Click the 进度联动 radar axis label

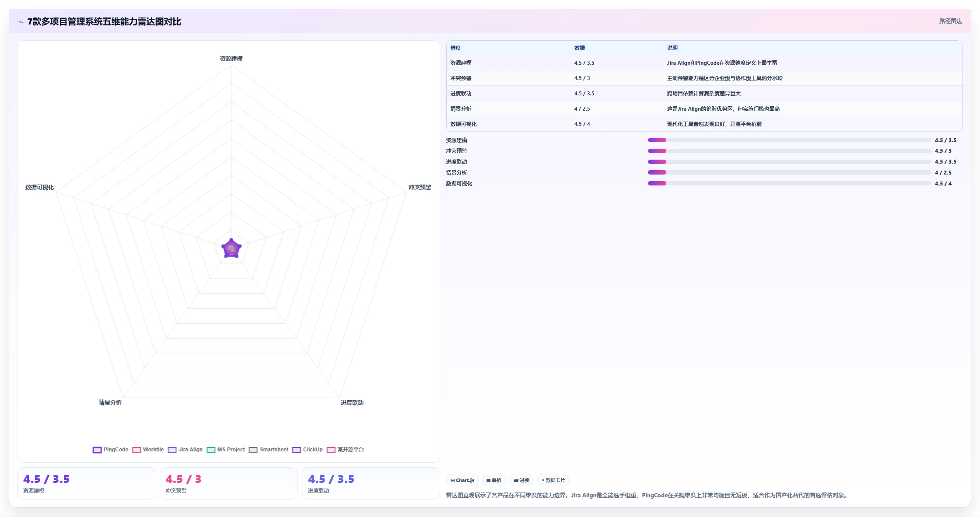click(352, 402)
